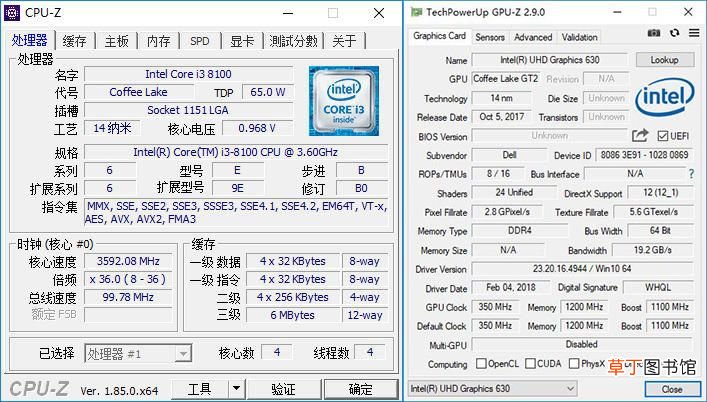
Task: Select the 处理器 tab
Action: tap(30, 40)
